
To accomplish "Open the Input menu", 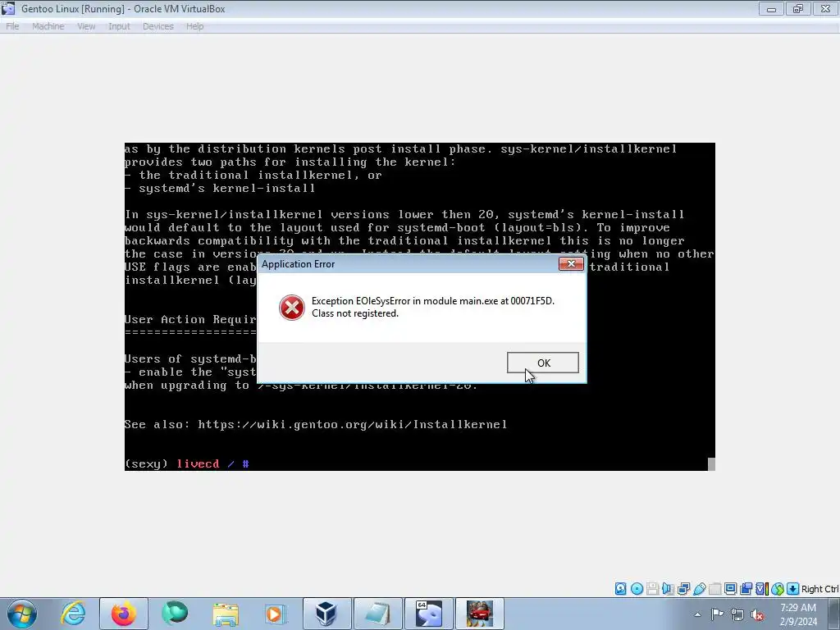I will pyautogui.click(x=119, y=26).
